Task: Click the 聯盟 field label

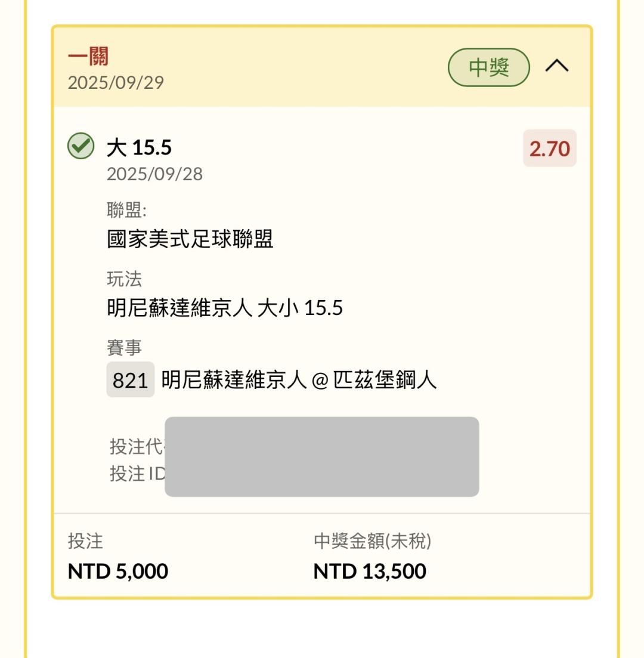Action: 126,210
